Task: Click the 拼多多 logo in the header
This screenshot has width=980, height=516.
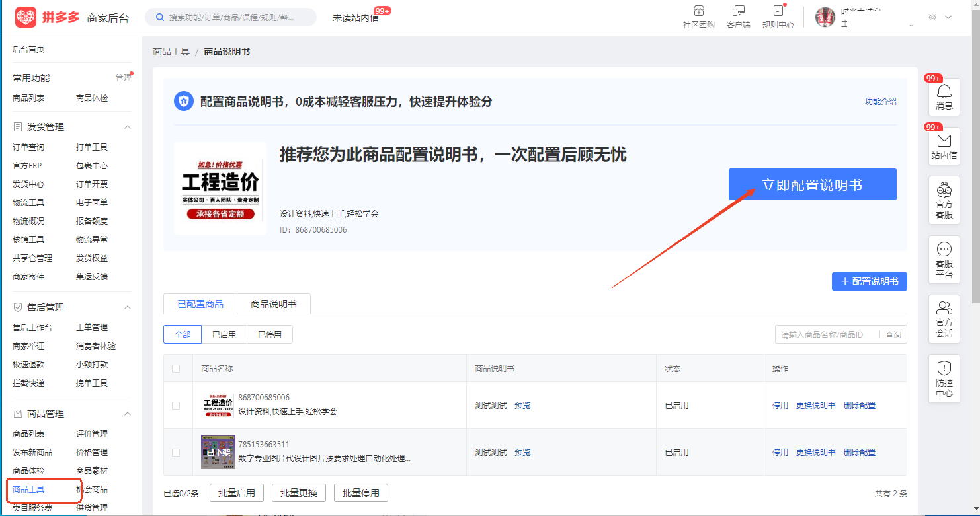Action: [x=47, y=17]
